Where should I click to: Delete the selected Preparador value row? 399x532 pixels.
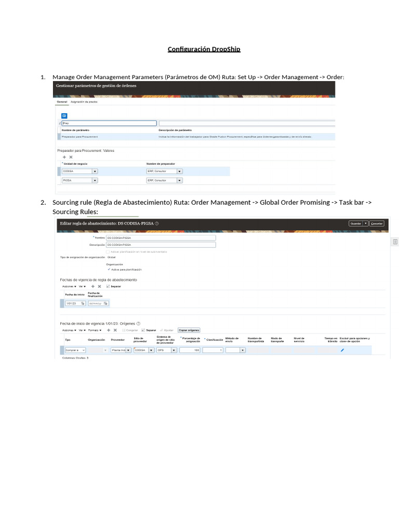pos(71,157)
